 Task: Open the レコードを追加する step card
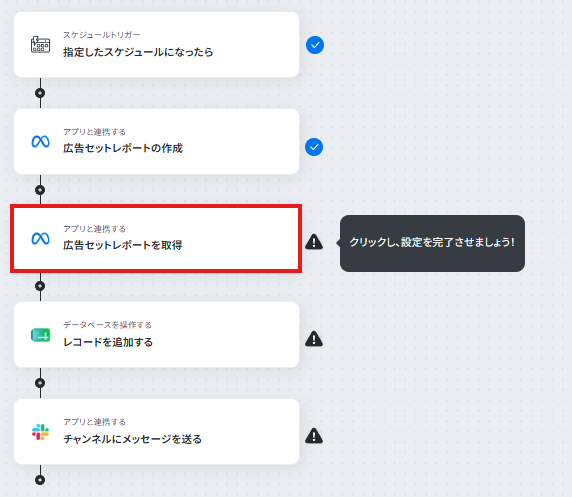[156, 335]
